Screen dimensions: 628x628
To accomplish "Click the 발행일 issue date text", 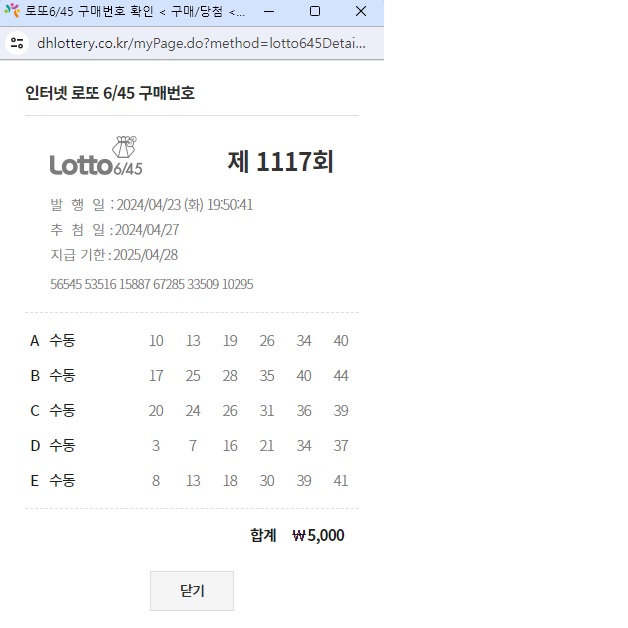I will tap(151, 205).
